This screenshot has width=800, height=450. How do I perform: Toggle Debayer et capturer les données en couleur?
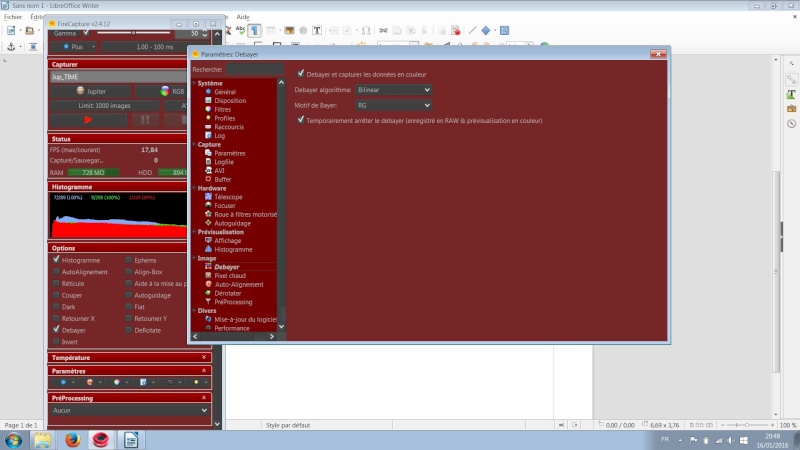click(301, 73)
